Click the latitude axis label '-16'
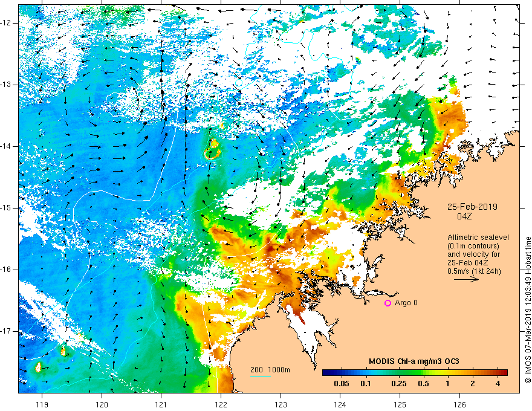This screenshot has height=411, width=532. (7, 270)
